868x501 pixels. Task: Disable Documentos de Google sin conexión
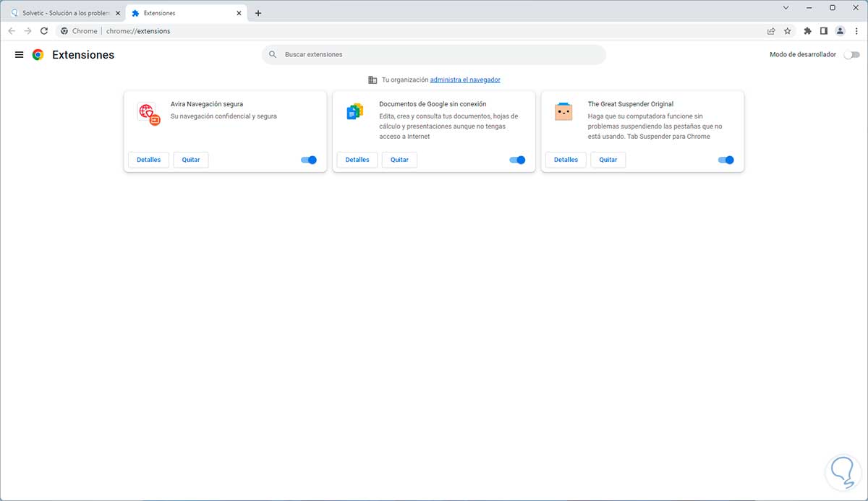click(517, 160)
